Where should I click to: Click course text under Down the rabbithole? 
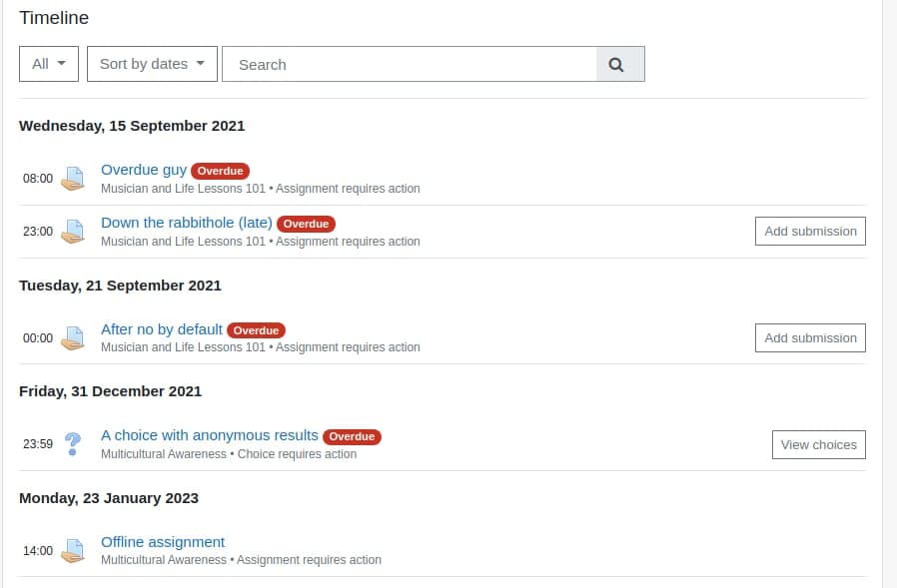(x=261, y=242)
